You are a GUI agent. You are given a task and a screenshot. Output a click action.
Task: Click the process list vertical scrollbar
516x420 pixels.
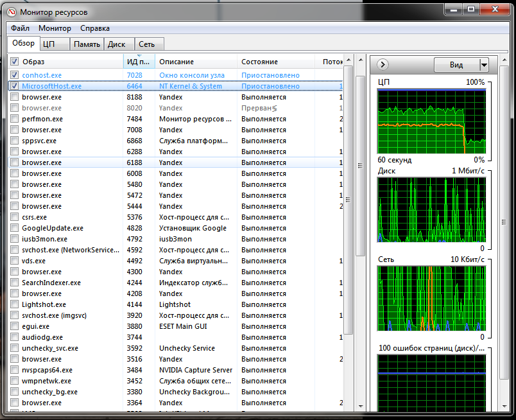click(x=348, y=199)
